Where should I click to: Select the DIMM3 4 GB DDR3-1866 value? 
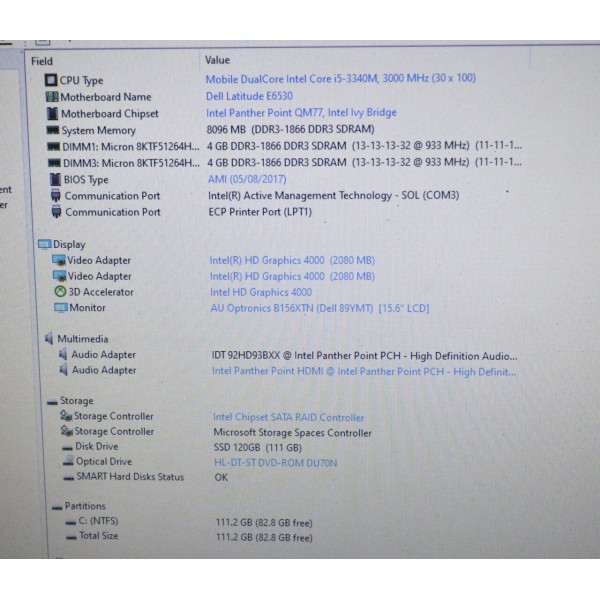tap(364, 162)
